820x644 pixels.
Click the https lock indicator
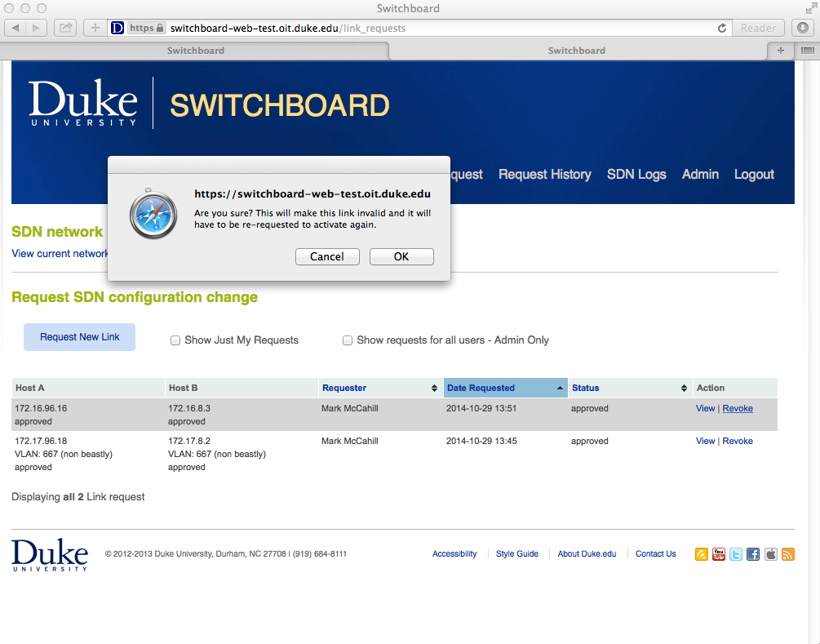click(146, 28)
